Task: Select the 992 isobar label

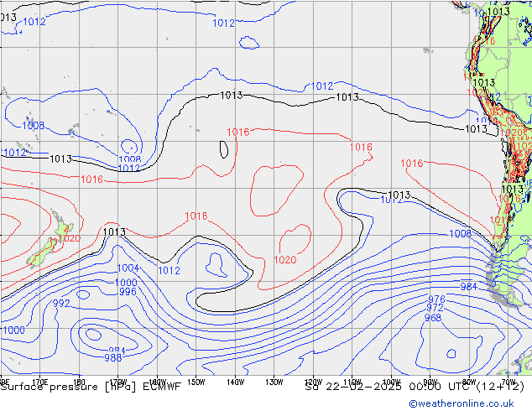Action: click(61, 303)
